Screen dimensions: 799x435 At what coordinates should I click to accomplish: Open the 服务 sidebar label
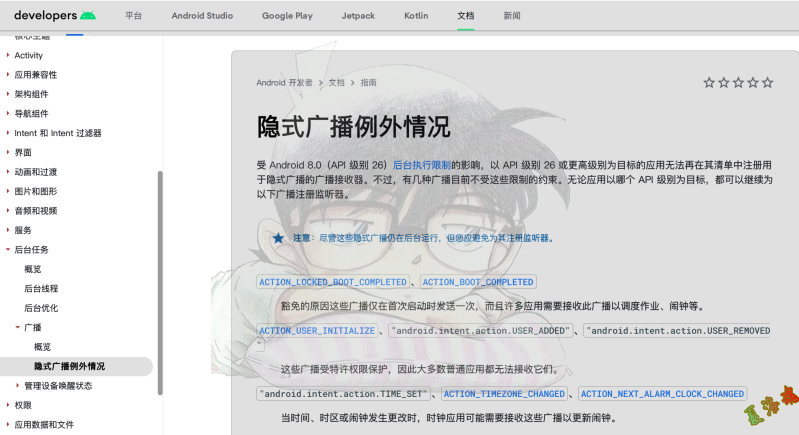(23, 230)
